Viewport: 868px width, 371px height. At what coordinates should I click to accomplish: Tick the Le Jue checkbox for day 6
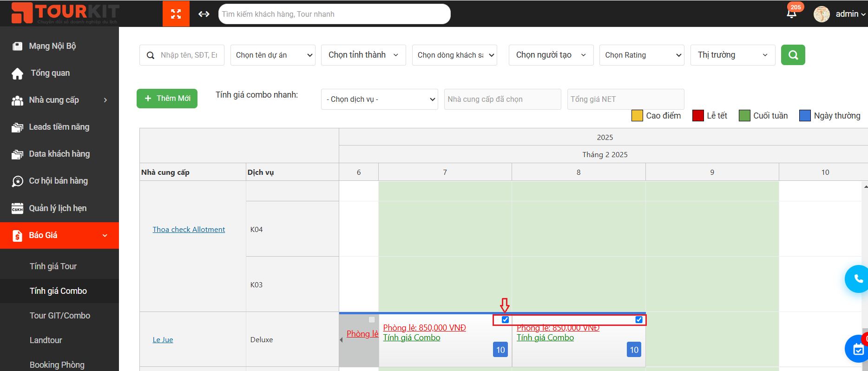pos(372,319)
